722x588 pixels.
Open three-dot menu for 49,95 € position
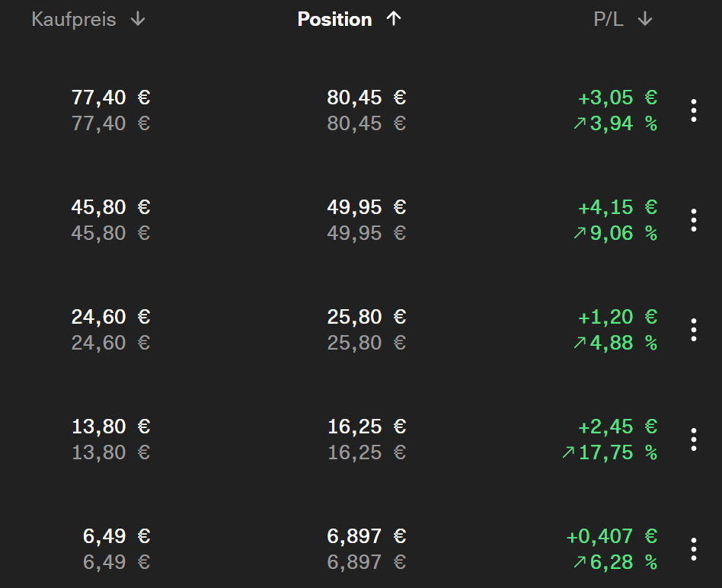[693, 220]
